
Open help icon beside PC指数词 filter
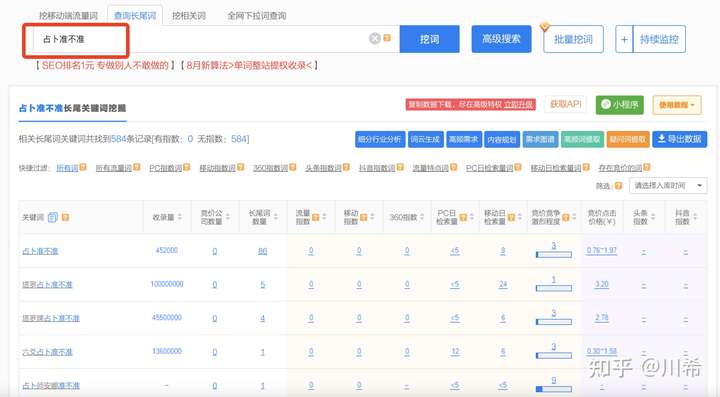pos(186,168)
